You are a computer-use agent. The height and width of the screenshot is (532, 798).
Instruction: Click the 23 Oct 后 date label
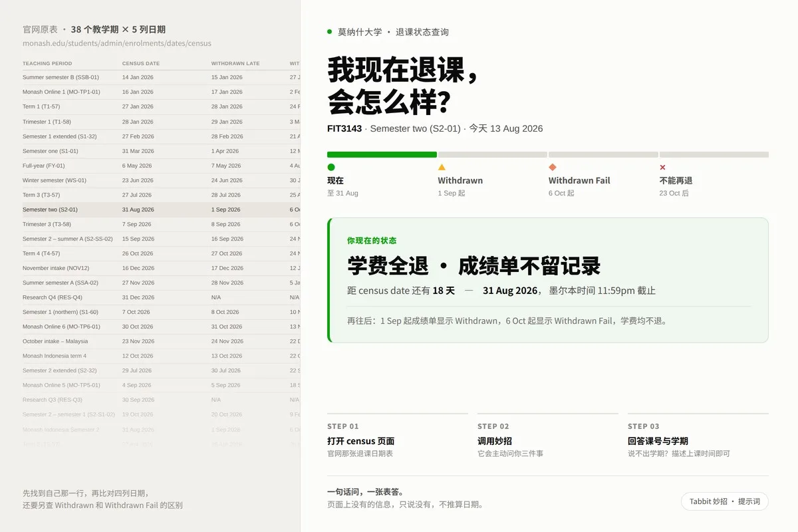click(674, 194)
